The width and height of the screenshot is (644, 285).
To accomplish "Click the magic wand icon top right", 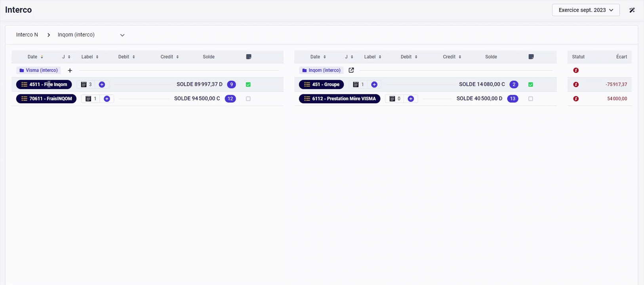I will [x=632, y=10].
